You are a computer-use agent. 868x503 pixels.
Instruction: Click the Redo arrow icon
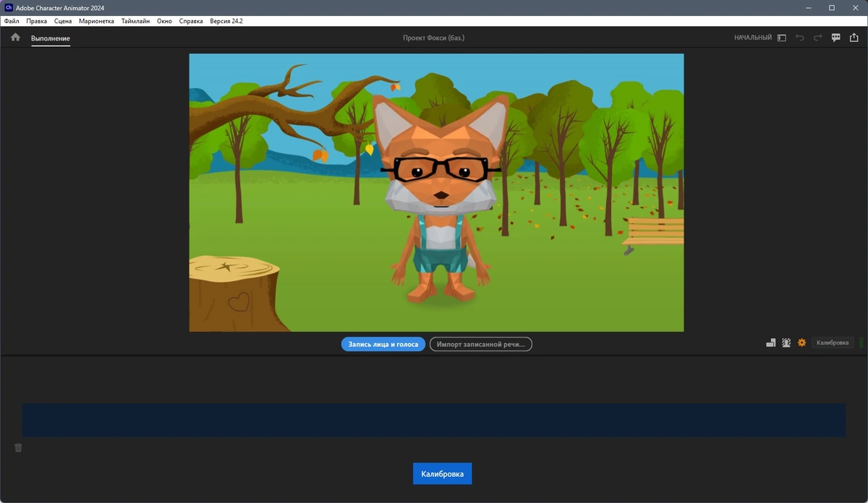pos(817,38)
